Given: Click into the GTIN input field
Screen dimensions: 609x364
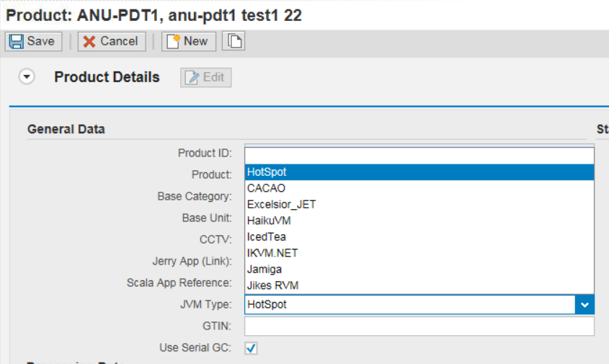Looking at the screenshot, I should tap(419, 327).
